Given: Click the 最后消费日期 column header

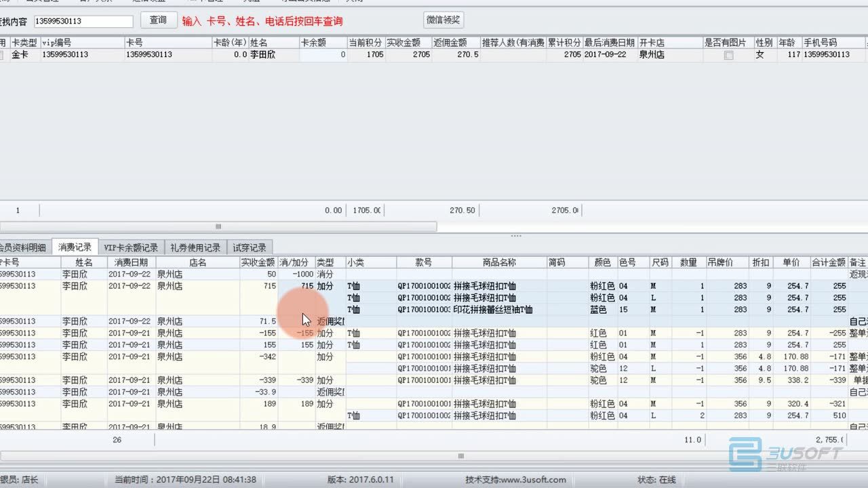Looking at the screenshot, I should (610, 43).
